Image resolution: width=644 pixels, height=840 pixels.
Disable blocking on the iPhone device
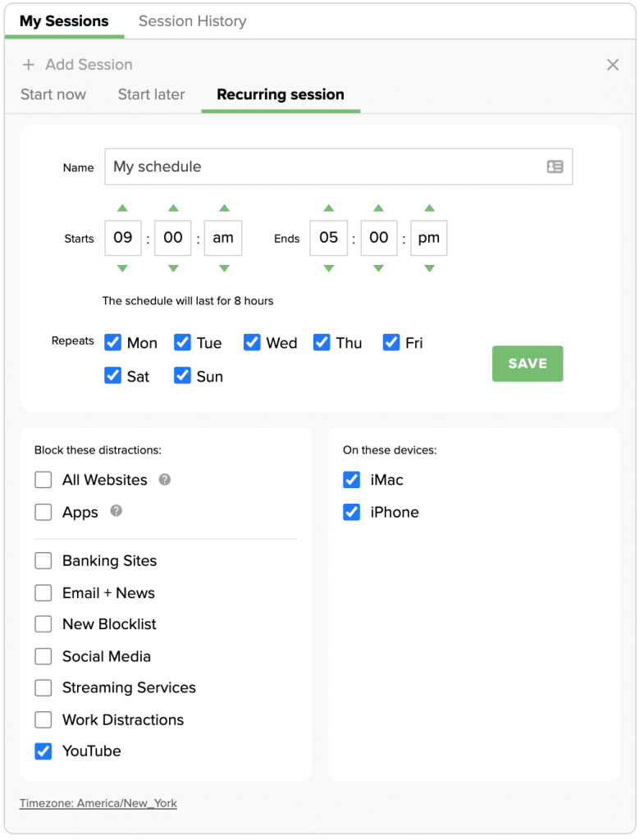coord(352,512)
